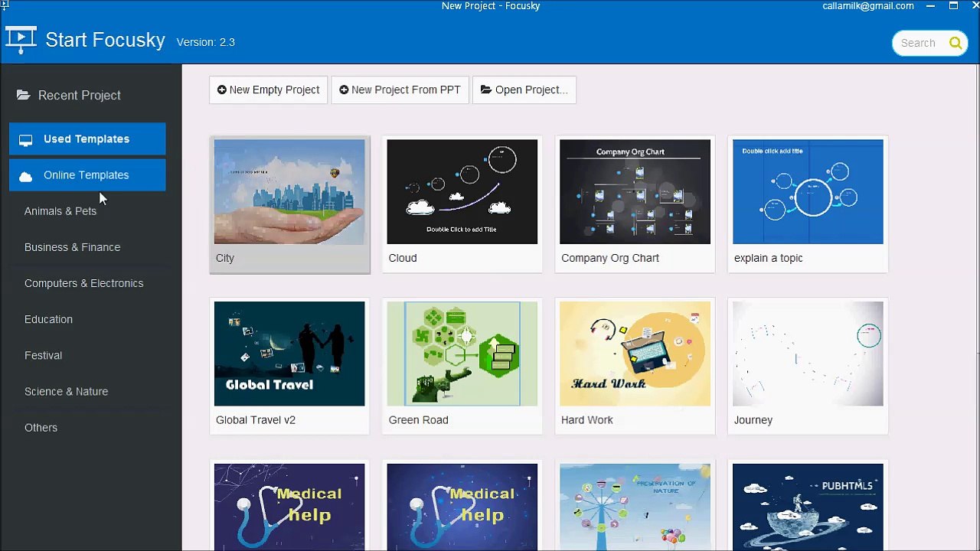Click the Version: 2.3 label

pos(205,42)
